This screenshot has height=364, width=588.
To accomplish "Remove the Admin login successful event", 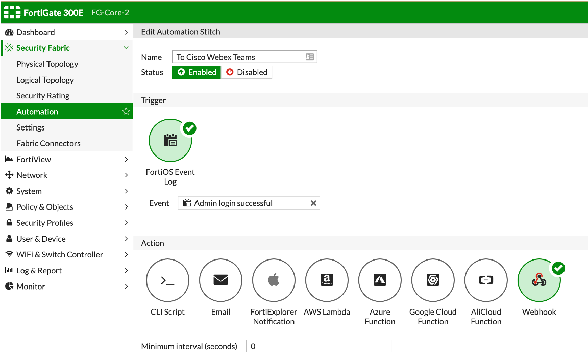I will click(x=313, y=203).
